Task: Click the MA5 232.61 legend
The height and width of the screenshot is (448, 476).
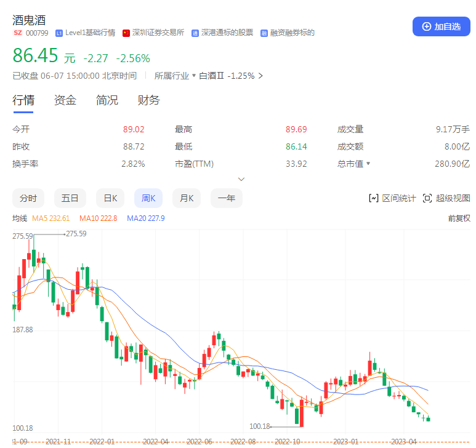Action: pos(50,218)
